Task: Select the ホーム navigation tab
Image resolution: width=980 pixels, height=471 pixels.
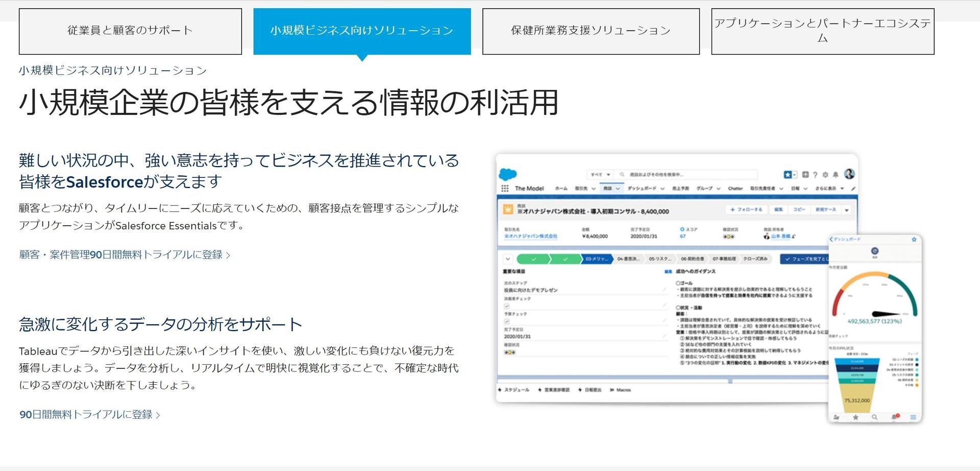Action: 561,189
